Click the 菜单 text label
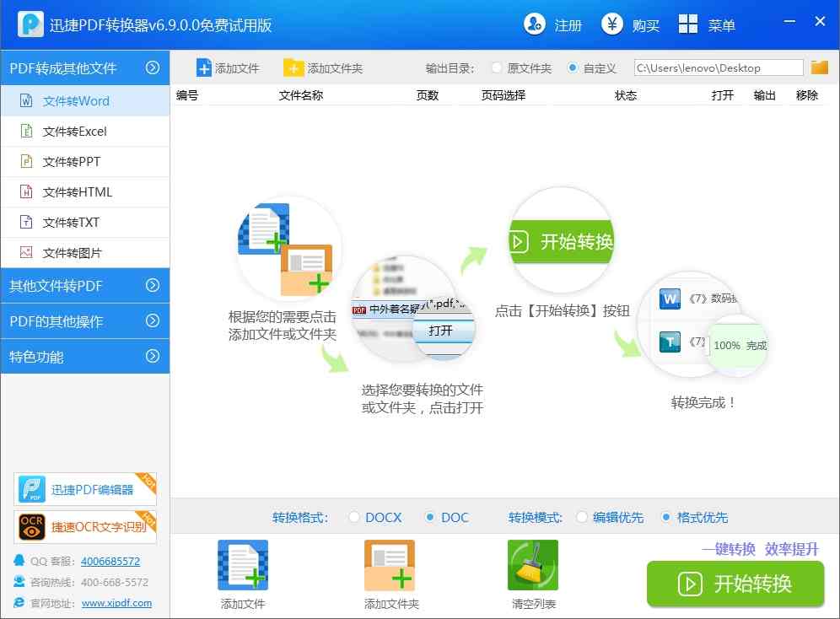This screenshot has width=840, height=619. click(722, 25)
